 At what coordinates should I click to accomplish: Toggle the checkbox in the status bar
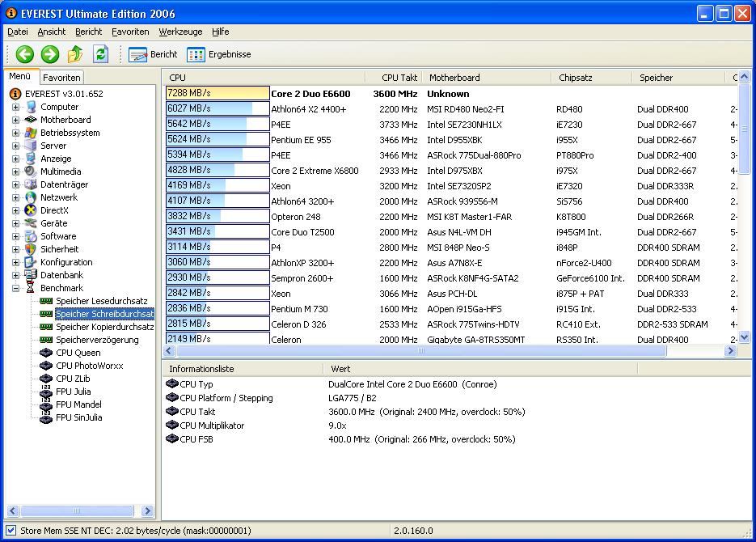[x=11, y=531]
